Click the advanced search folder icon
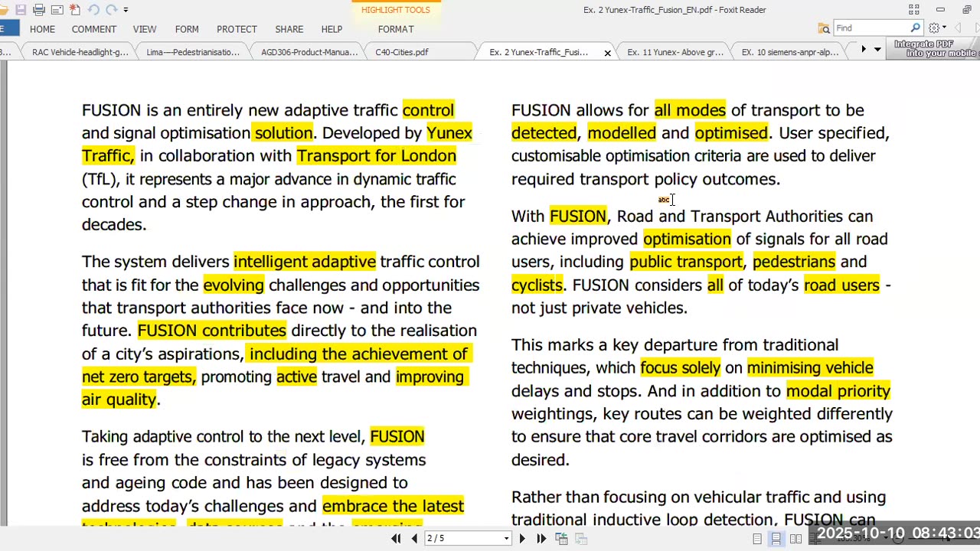This screenshot has height=551, width=980. [824, 28]
